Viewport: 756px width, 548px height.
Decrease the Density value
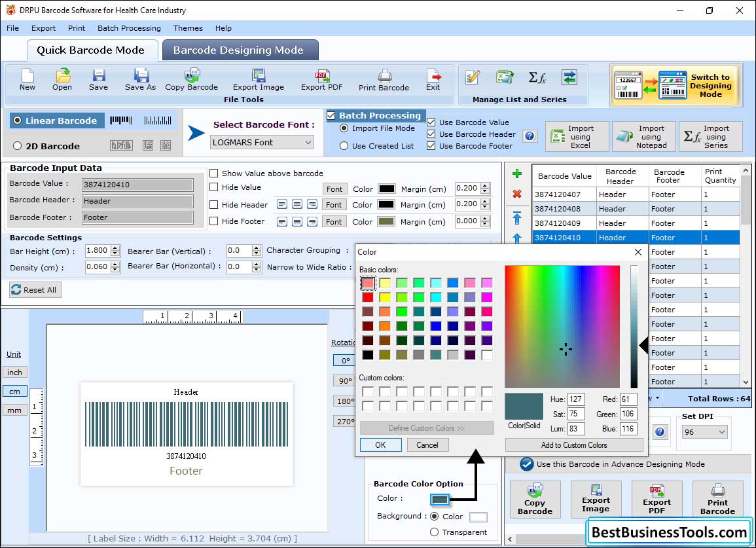tap(115, 270)
